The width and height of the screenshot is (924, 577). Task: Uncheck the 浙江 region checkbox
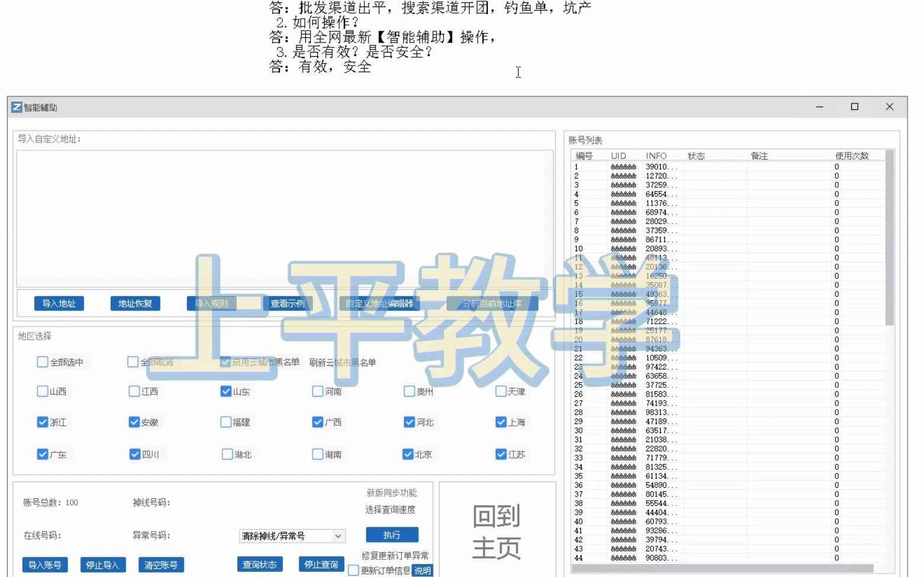pos(43,422)
